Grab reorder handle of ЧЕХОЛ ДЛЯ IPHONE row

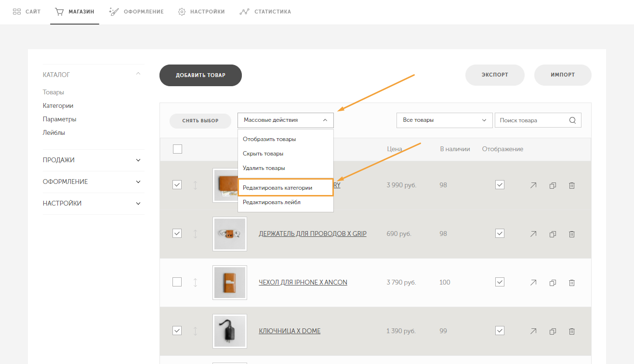click(x=195, y=283)
